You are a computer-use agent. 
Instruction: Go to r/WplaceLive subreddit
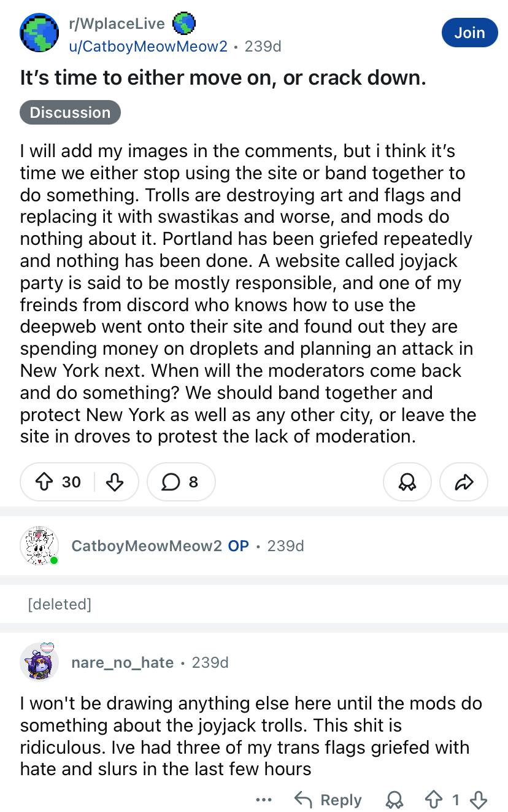(x=118, y=23)
